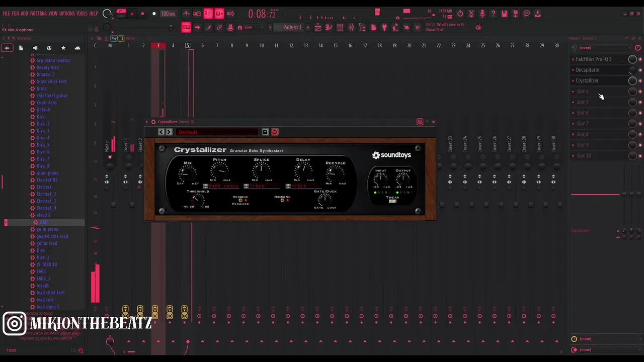Stop playback in transport

coord(142,14)
